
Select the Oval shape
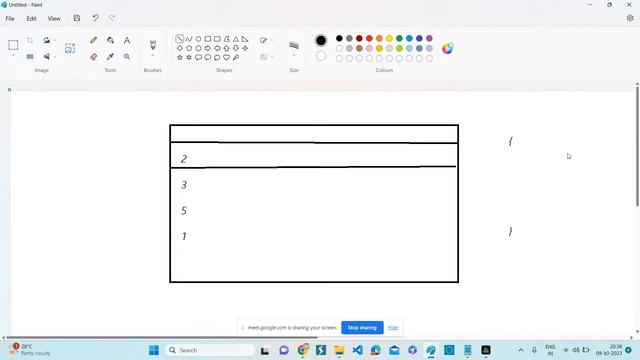198,39
